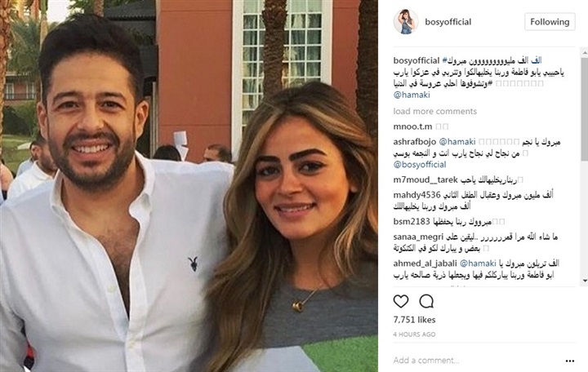Viewport: 588px width, 372px height.
Task: Open commenter ashrafbojo profile
Action: click(x=415, y=142)
